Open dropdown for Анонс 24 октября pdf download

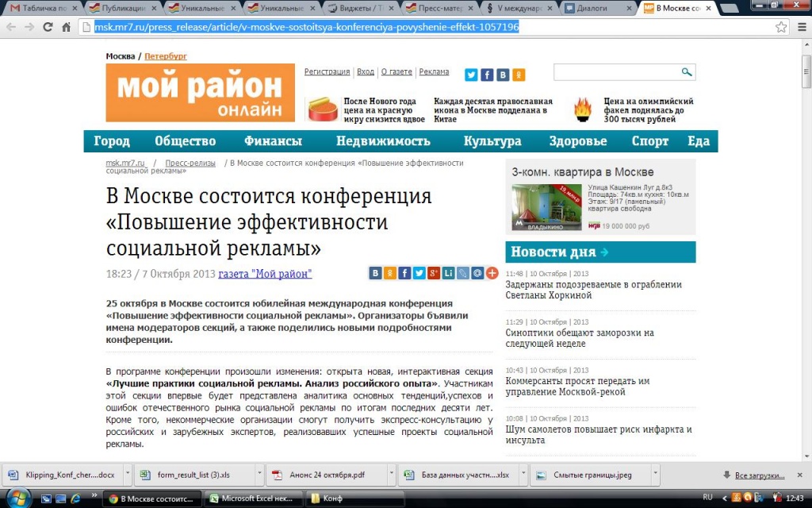391,475
